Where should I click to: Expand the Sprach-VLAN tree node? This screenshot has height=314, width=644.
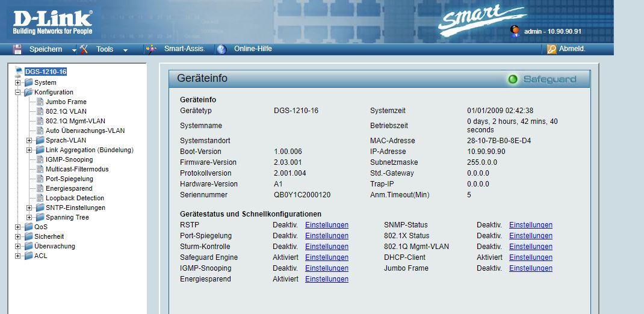29,140
